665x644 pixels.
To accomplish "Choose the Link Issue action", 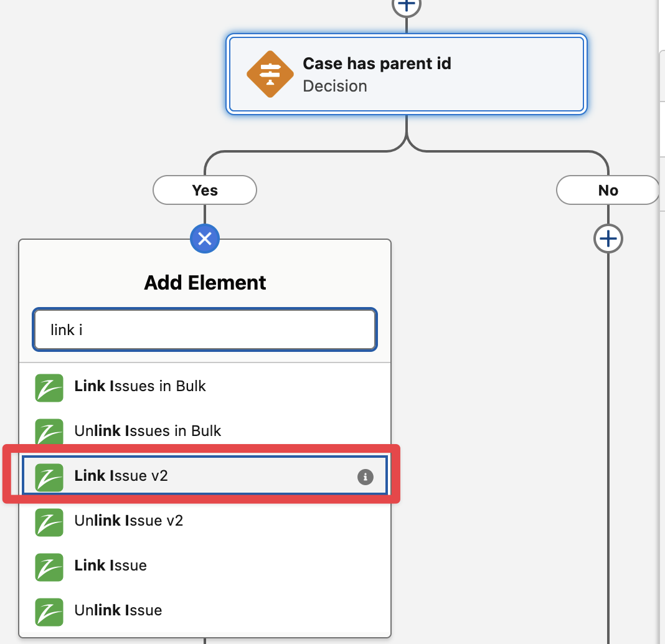I will click(111, 566).
